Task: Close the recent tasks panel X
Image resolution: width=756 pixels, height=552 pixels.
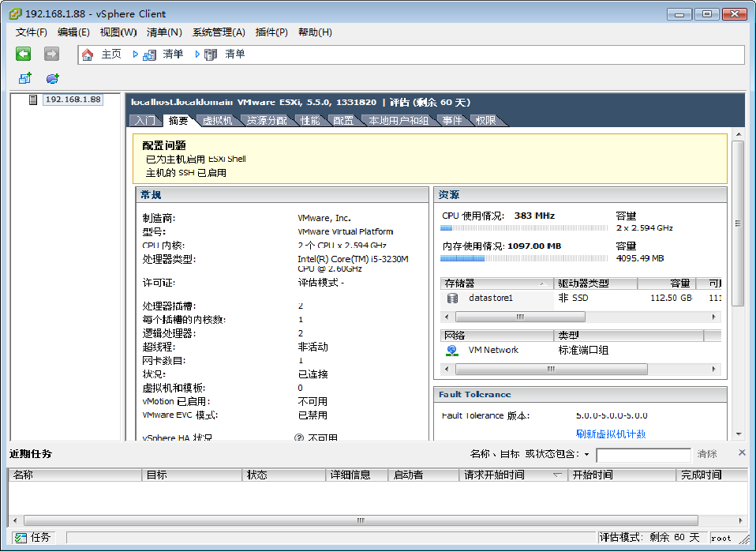Action: (x=742, y=452)
